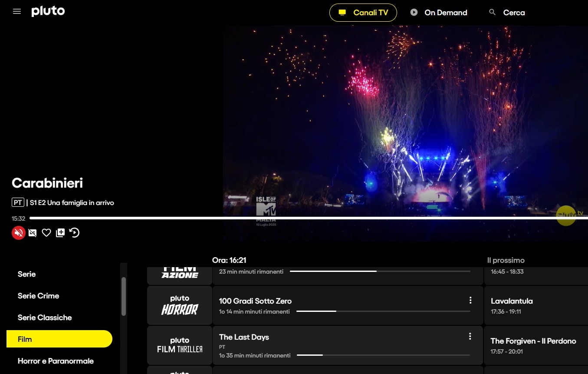Viewport: 588px width, 374px height.
Task: Add Carabinieri to favorites with heart
Action: [x=46, y=233]
